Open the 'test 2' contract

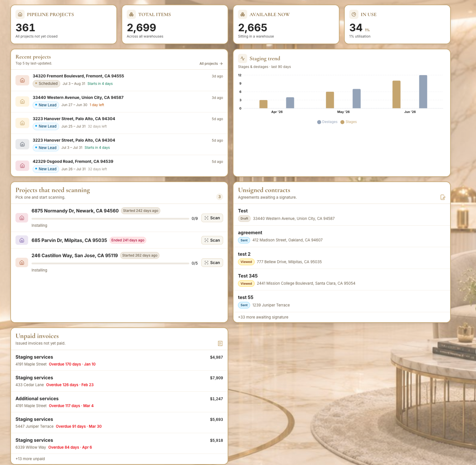(342, 258)
